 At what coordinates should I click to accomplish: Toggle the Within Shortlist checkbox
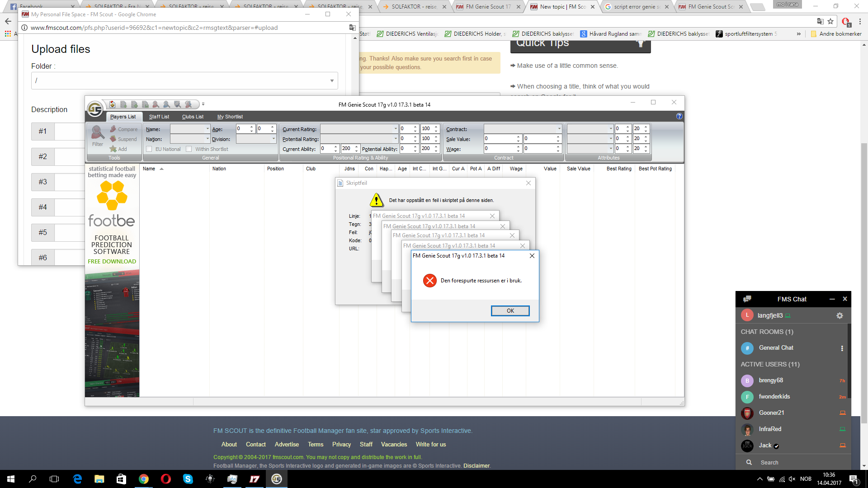[x=189, y=149]
